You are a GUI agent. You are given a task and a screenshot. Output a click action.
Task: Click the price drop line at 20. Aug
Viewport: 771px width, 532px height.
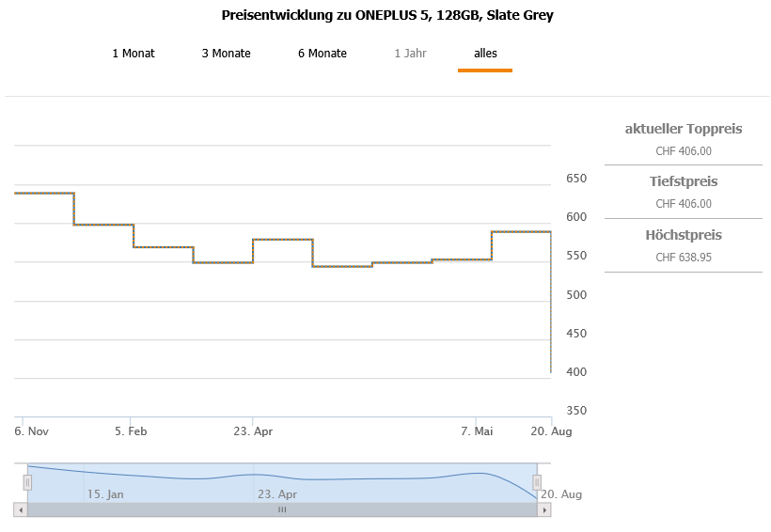point(550,310)
